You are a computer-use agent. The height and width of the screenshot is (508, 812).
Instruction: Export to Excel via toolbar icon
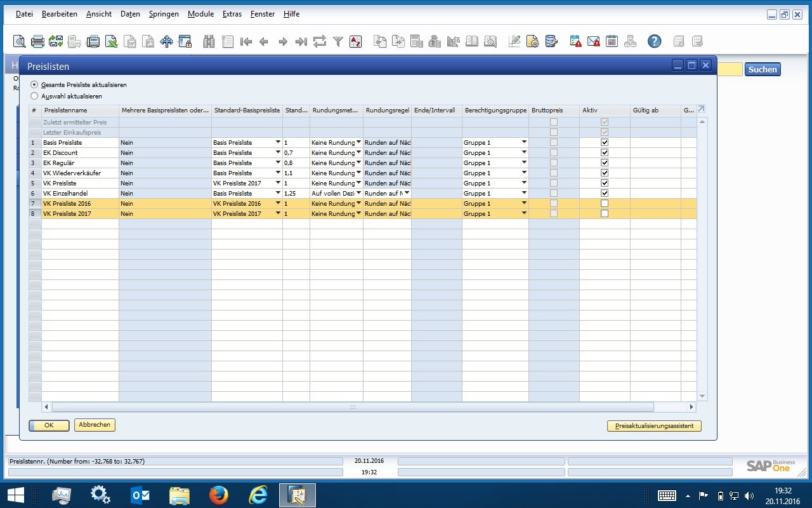[111, 42]
